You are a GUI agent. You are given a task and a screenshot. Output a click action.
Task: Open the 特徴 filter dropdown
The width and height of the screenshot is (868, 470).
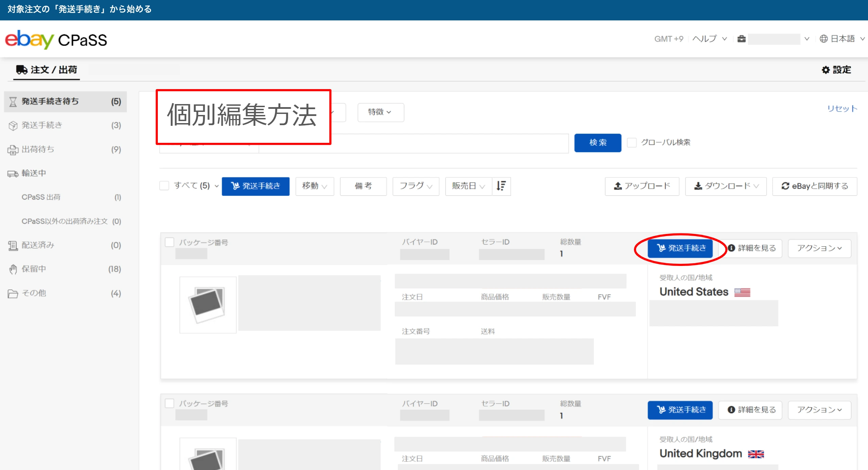tap(381, 112)
